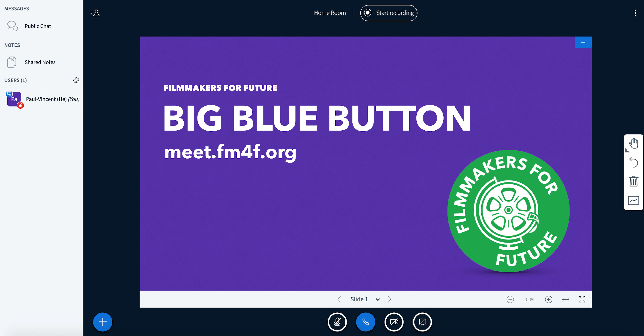The width and height of the screenshot is (644, 336).
Task: Share your webcam
Action: coord(394,322)
